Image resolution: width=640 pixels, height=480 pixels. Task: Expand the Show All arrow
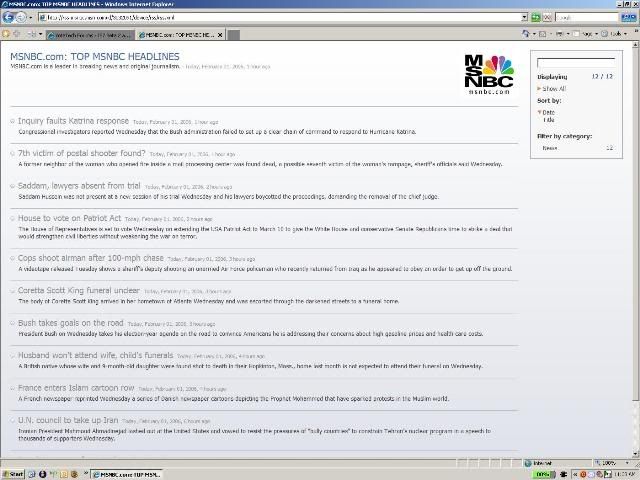point(540,88)
